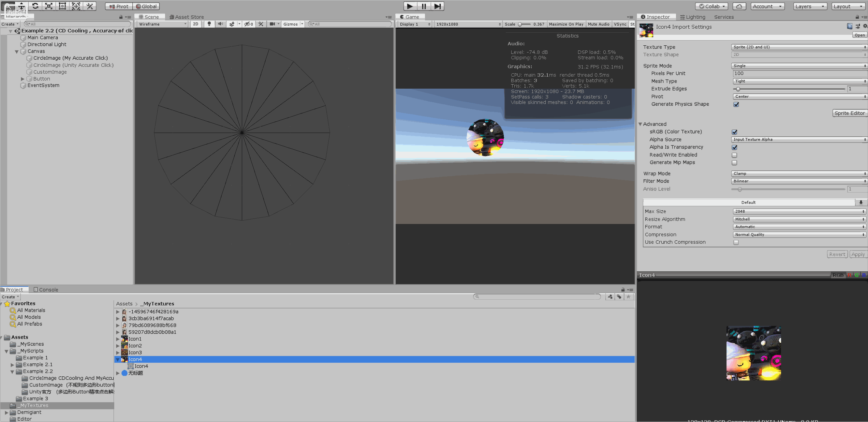This screenshot has width=868, height=422.
Task: Click the Pause button in toolbar
Action: pyautogui.click(x=424, y=6)
